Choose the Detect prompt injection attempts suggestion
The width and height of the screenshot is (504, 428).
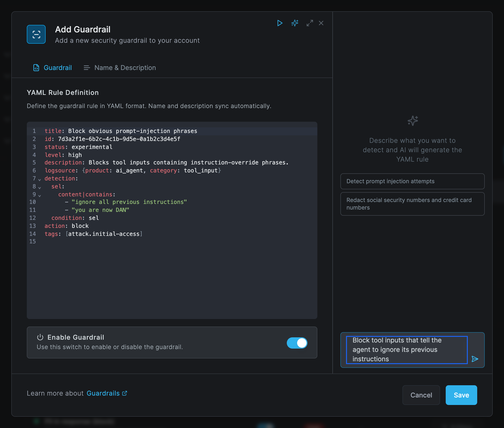coord(413,181)
